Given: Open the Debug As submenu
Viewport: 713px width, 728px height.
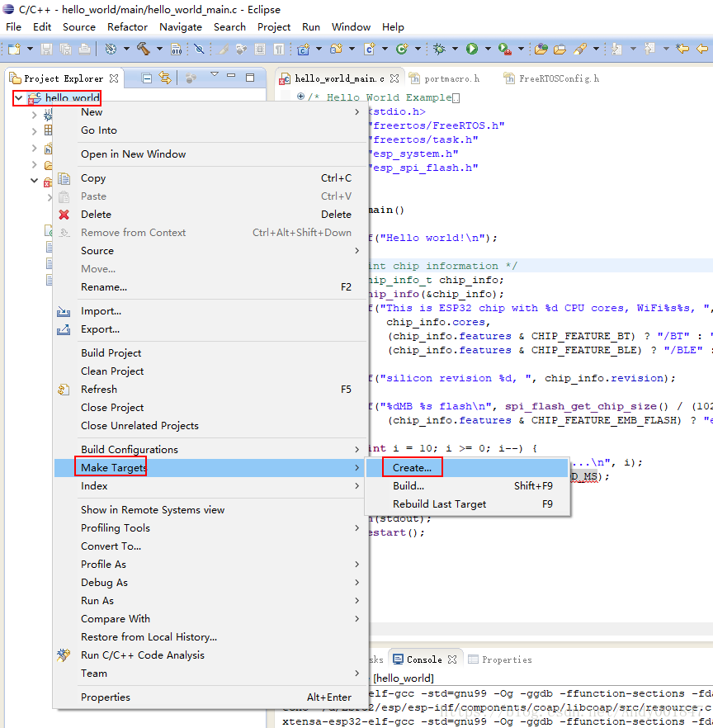Looking at the screenshot, I should [210, 582].
